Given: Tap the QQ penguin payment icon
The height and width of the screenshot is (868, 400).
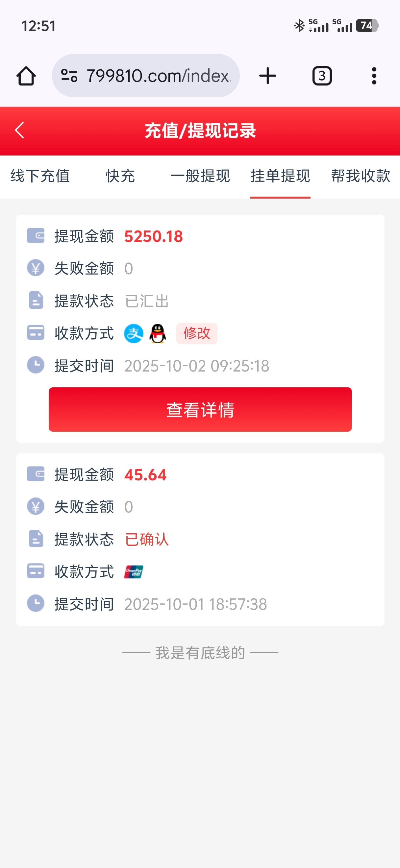Looking at the screenshot, I should tap(157, 334).
